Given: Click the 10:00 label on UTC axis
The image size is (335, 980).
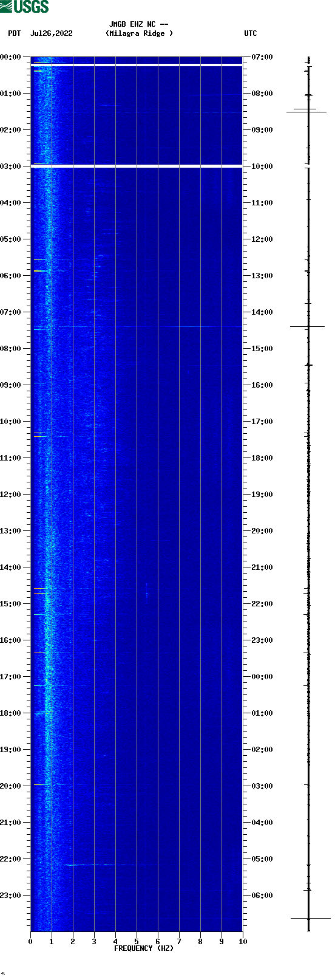Looking at the screenshot, I should 262,166.
